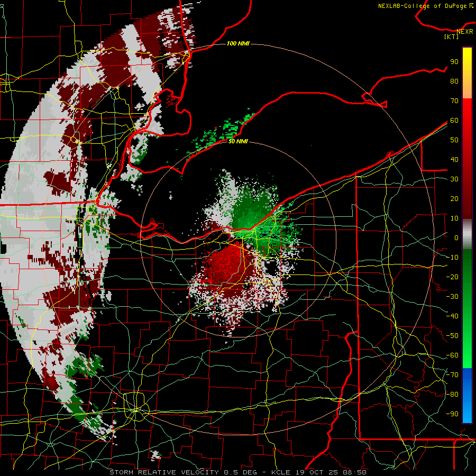Click the positive 30 knot scale label
This screenshot has height=476, width=476.
pos(454,179)
